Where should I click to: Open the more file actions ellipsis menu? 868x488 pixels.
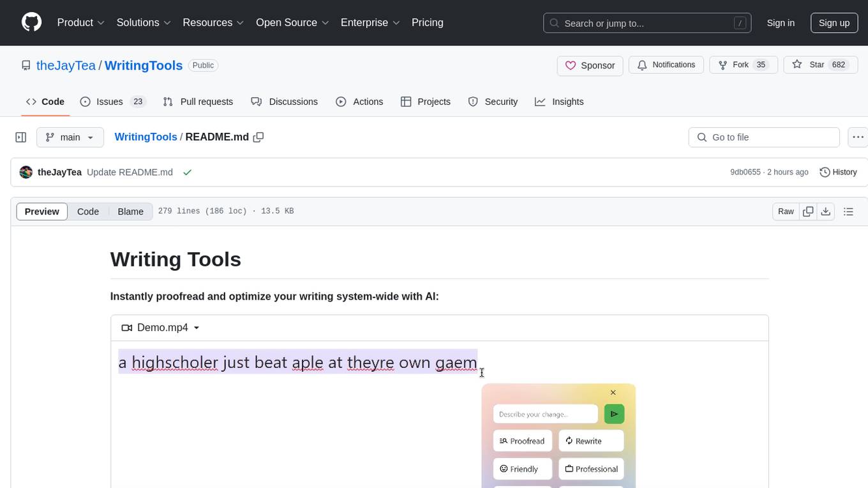[x=858, y=137]
